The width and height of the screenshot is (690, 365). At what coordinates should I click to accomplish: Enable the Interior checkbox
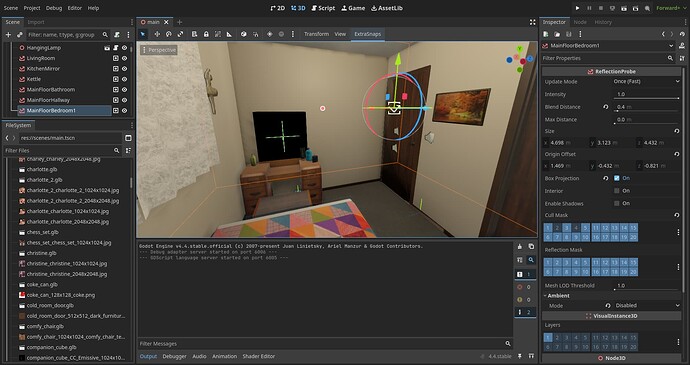617,191
